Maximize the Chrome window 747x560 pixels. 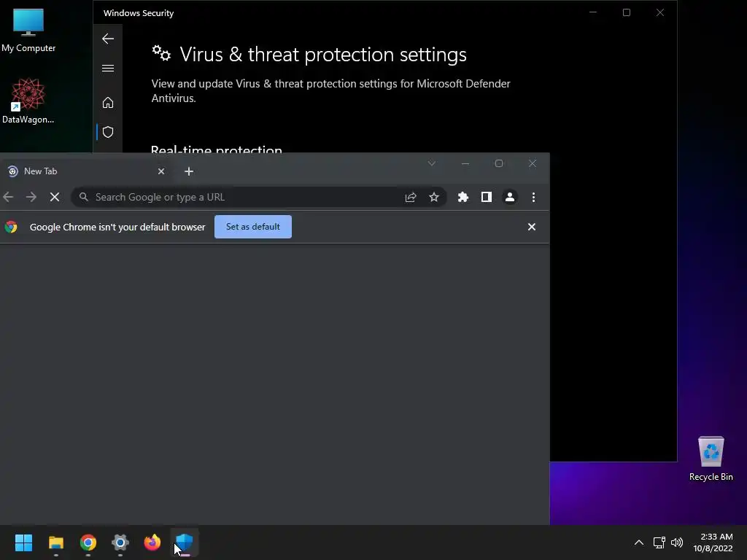(x=499, y=164)
